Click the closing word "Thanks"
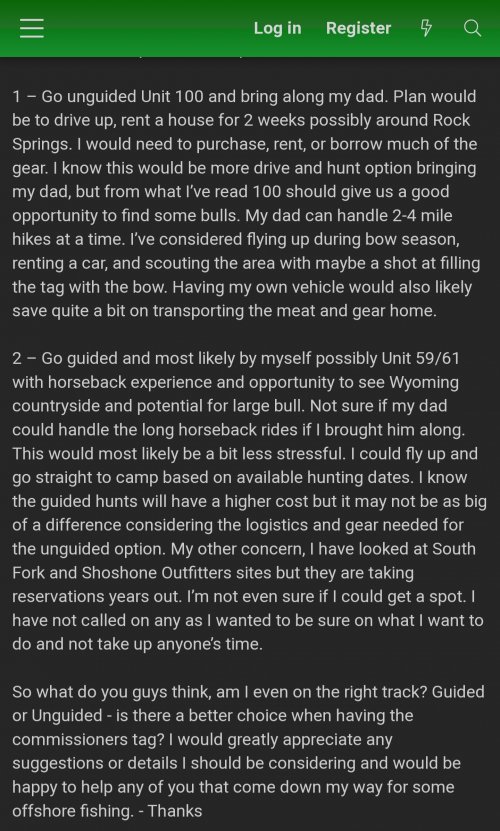Image resolution: width=500 pixels, height=831 pixels. tap(177, 811)
